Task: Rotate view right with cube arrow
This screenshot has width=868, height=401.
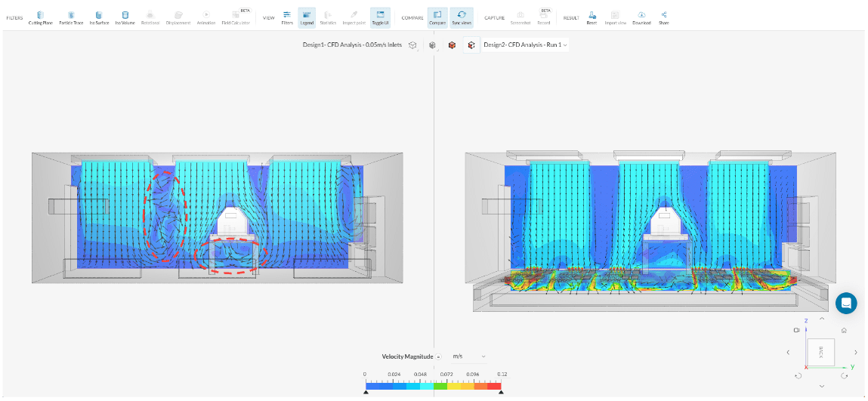Action: point(855,352)
